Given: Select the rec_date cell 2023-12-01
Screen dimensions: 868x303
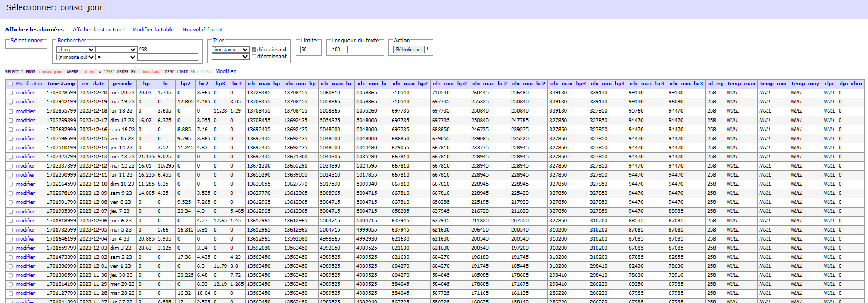Looking at the screenshot, I should click(x=93, y=266).
